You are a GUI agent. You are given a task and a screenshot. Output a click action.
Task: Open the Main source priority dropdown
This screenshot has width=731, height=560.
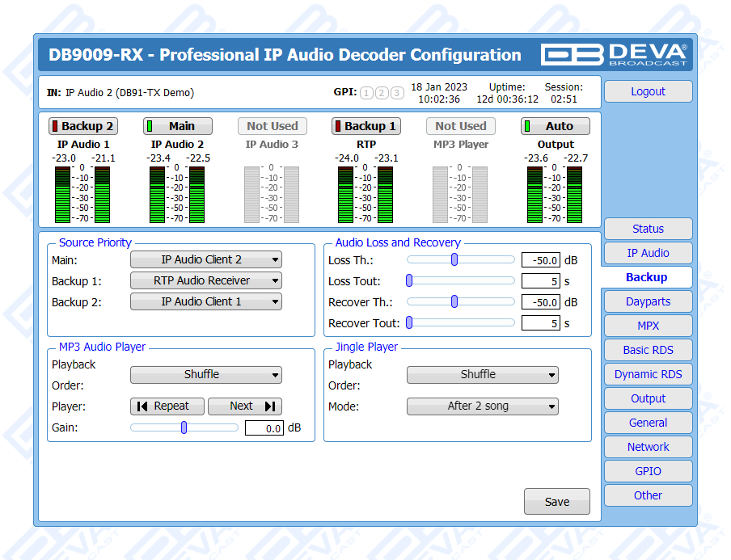(205, 260)
